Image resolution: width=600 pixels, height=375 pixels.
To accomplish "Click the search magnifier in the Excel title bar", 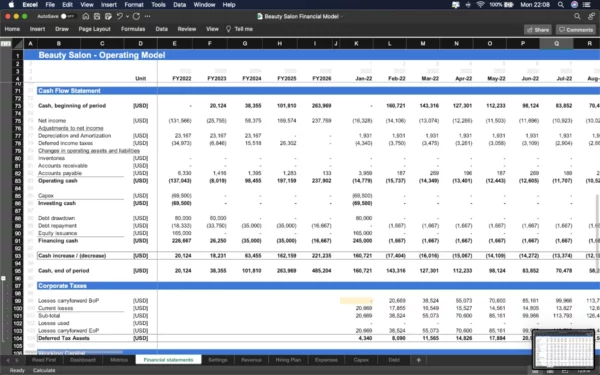I will (577, 16).
